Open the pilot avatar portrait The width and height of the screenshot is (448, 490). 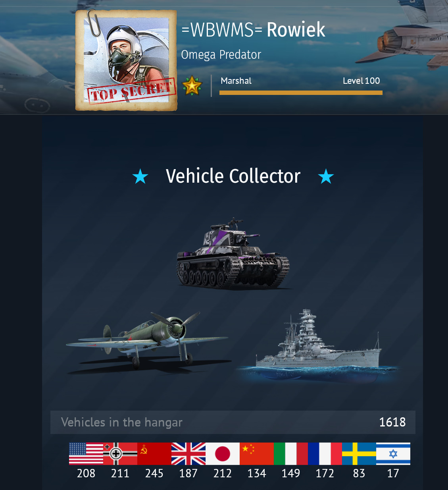point(126,60)
